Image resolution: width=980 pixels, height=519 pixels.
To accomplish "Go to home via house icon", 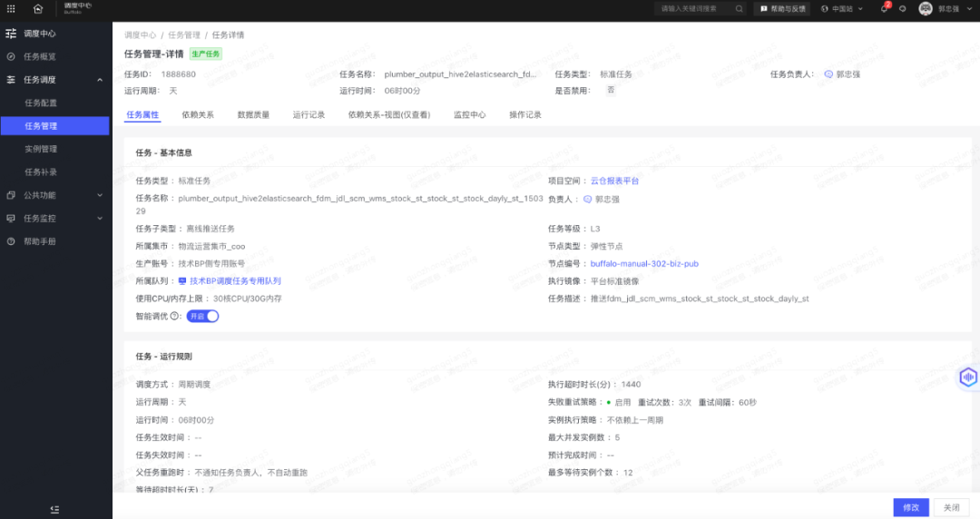I will (38, 9).
